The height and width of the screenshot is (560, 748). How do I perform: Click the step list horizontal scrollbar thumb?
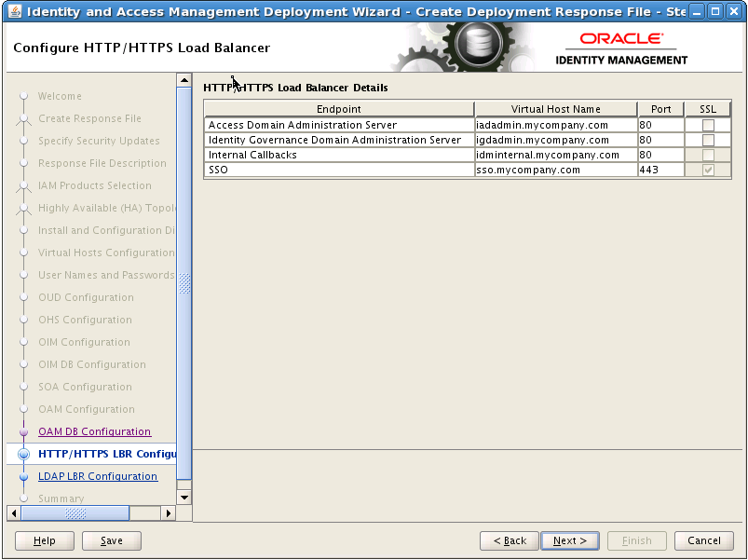coord(75,513)
